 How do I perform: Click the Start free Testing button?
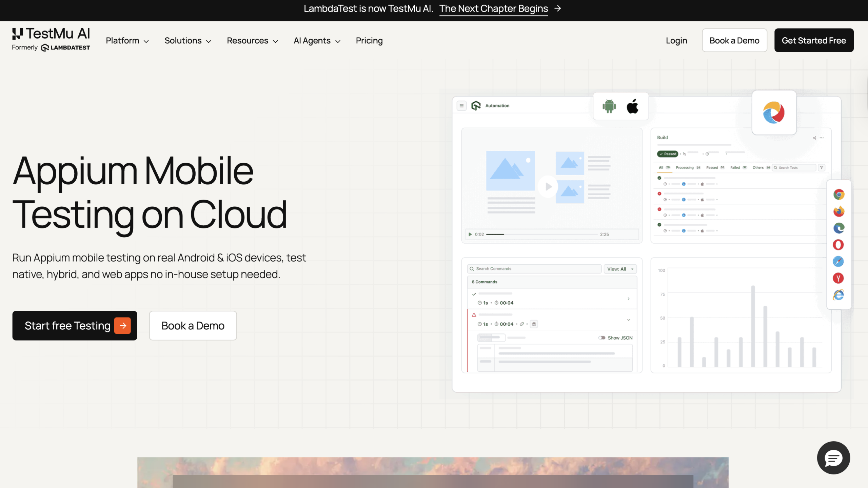click(x=75, y=325)
